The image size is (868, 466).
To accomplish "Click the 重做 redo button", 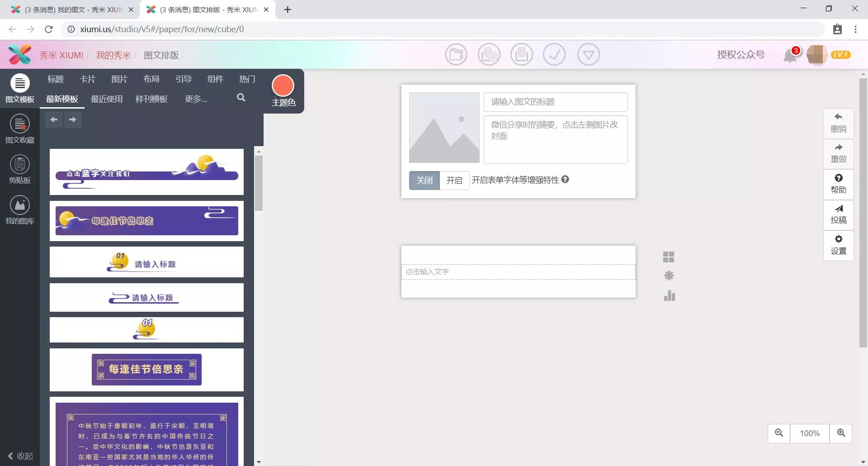I will pos(839,154).
